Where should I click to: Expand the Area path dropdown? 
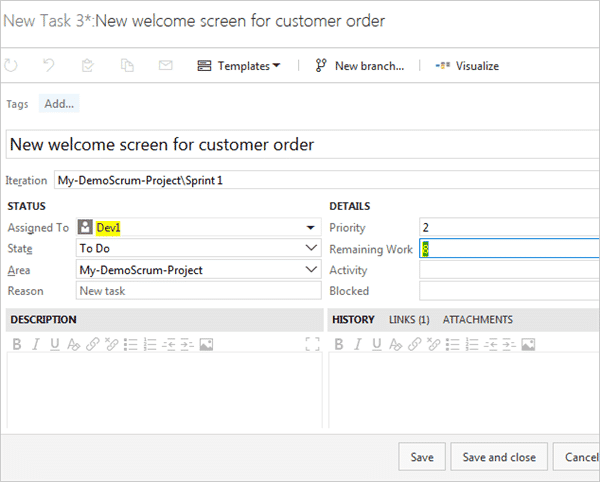point(310,270)
